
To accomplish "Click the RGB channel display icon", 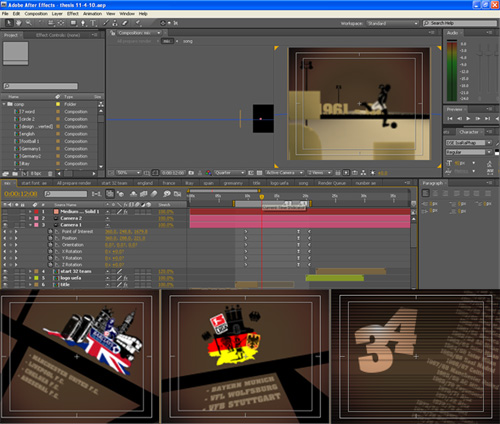I will click(x=209, y=173).
